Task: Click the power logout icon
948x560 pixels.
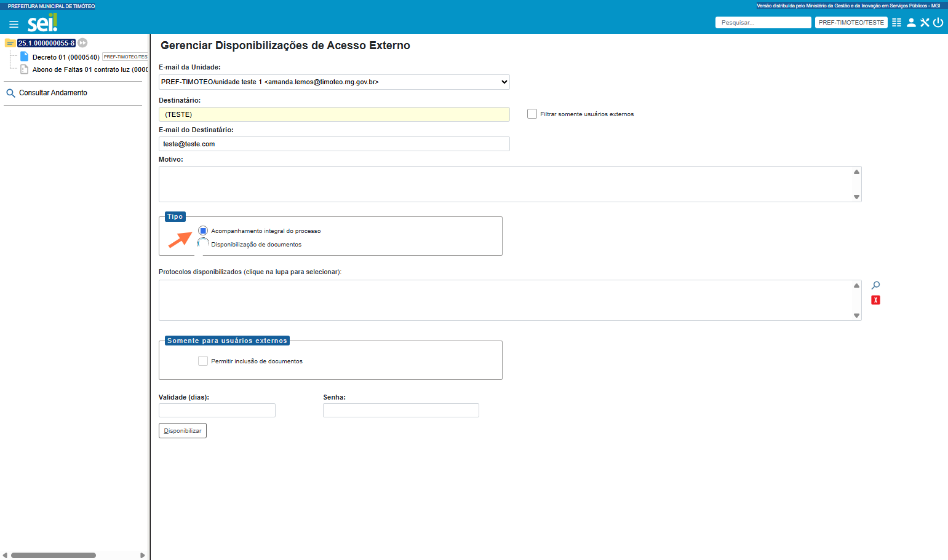Action: click(x=938, y=22)
